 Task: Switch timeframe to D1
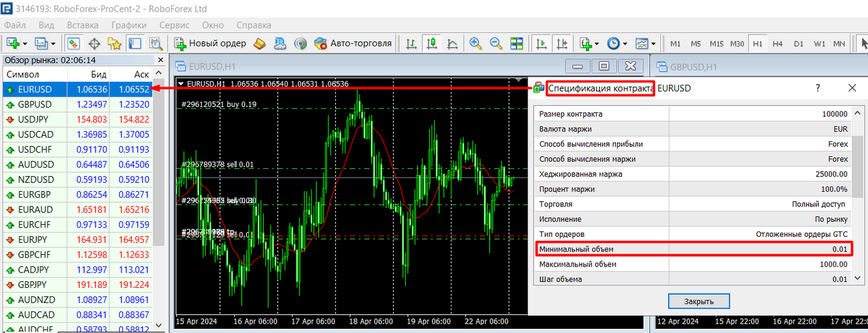(799, 43)
